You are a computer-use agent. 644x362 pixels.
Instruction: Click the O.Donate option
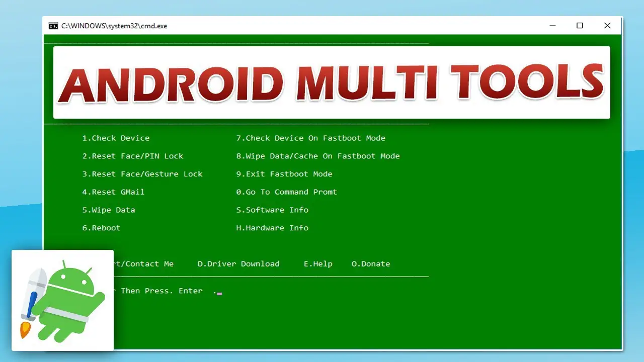pos(371,264)
